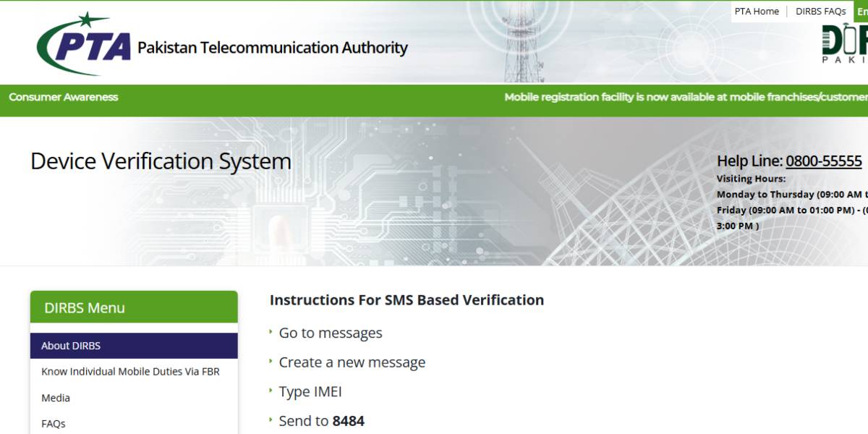Open PTA Home link
The height and width of the screenshot is (434, 868).
pos(757,11)
